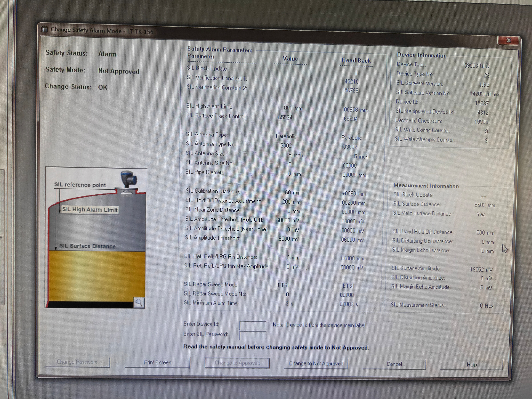
Task: Click the tank diagram thumbnail
Action: pyautogui.click(x=96, y=238)
